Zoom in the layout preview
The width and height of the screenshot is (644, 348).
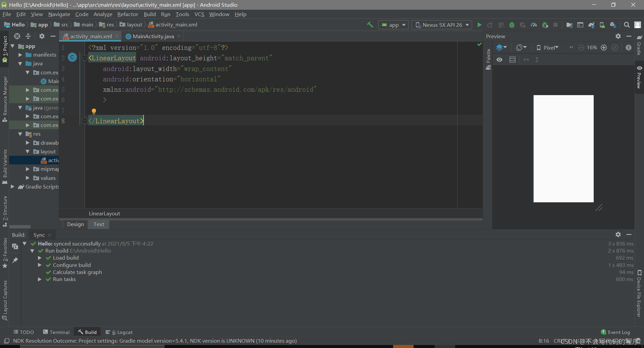604,48
